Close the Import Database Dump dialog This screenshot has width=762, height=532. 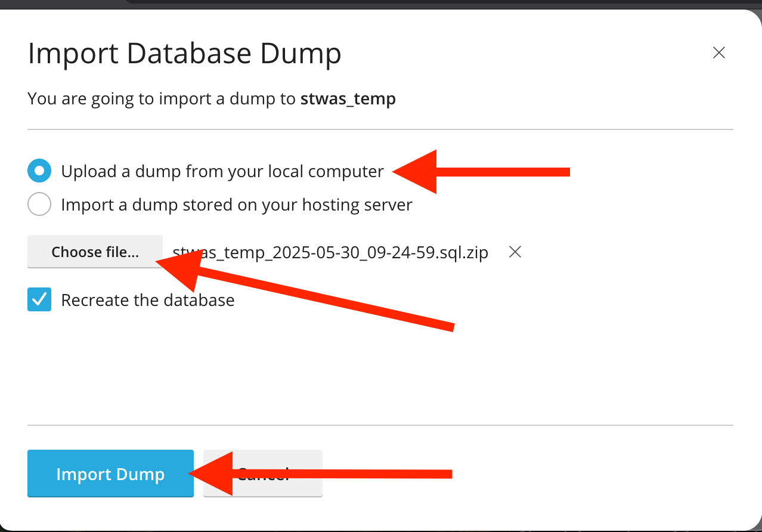click(718, 53)
